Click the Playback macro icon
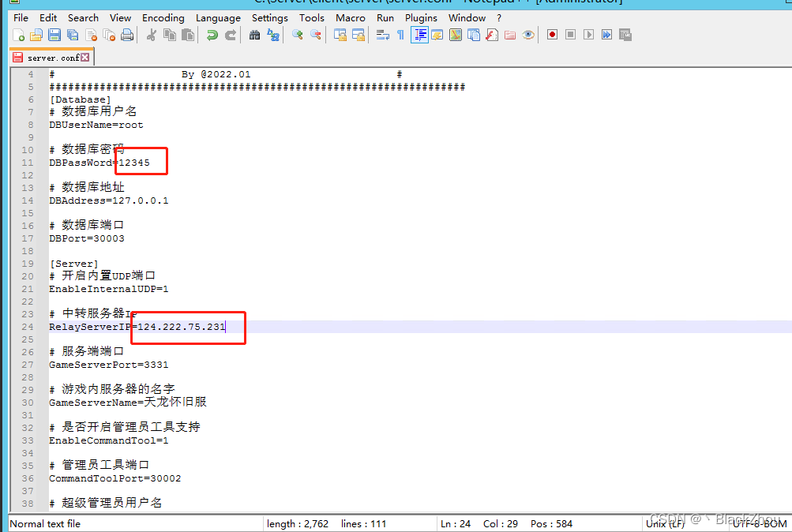Image resolution: width=792 pixels, height=532 pixels. (x=587, y=34)
